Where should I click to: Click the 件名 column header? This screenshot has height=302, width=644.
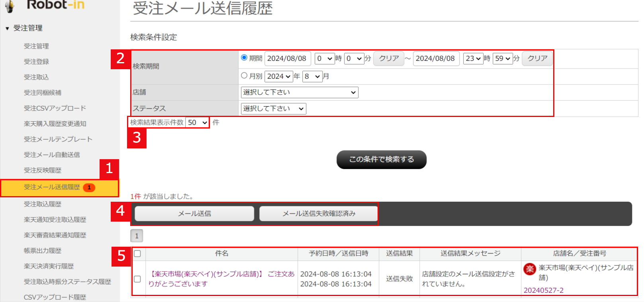(x=221, y=253)
